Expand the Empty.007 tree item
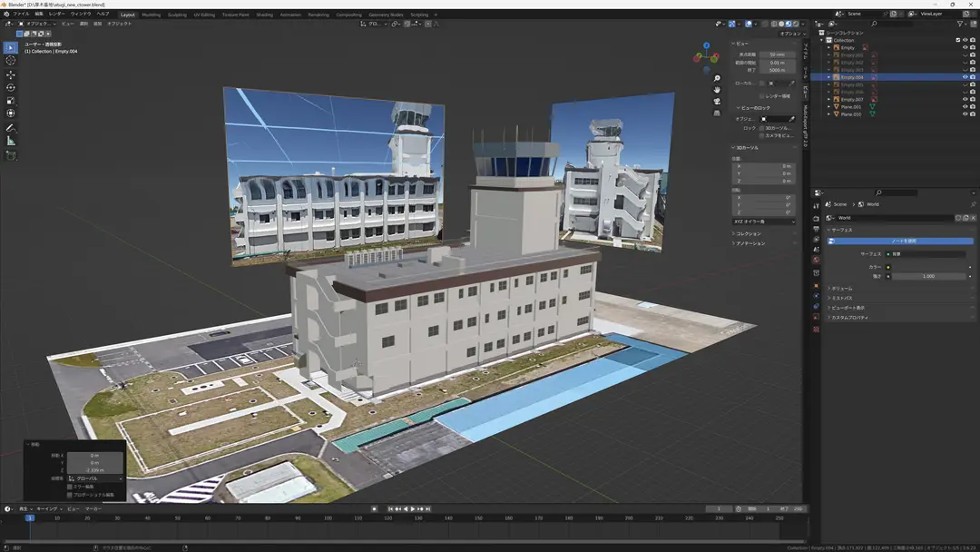 [829, 99]
